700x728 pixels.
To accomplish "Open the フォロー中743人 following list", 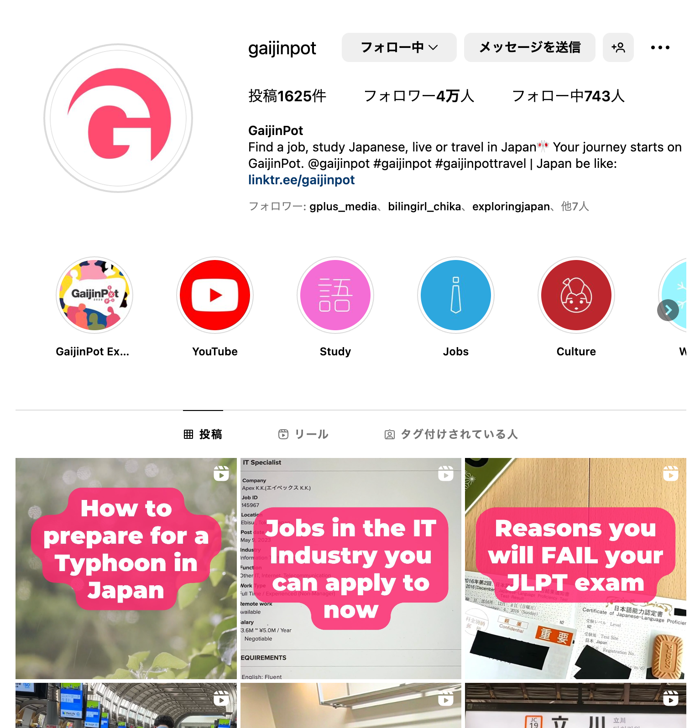I will coord(568,96).
